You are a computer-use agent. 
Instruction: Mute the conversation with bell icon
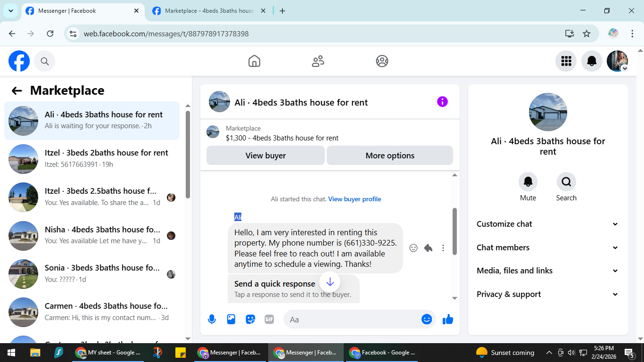coord(528,181)
